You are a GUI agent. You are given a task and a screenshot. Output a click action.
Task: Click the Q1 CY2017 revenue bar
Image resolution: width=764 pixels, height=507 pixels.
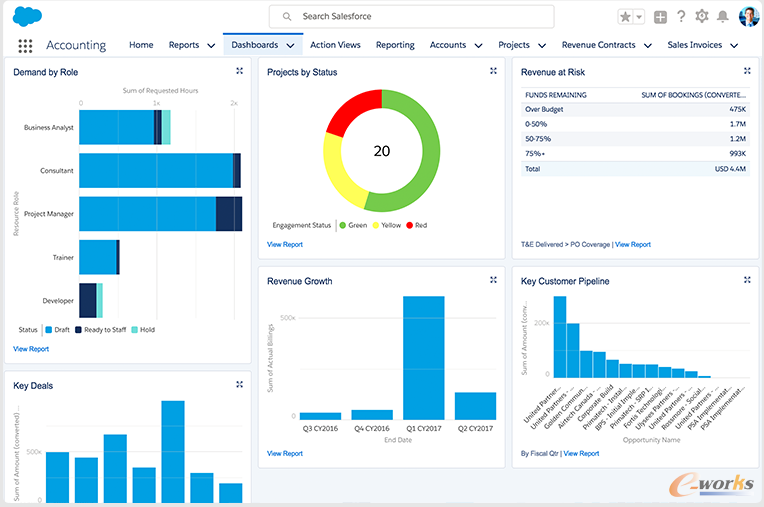point(423,358)
